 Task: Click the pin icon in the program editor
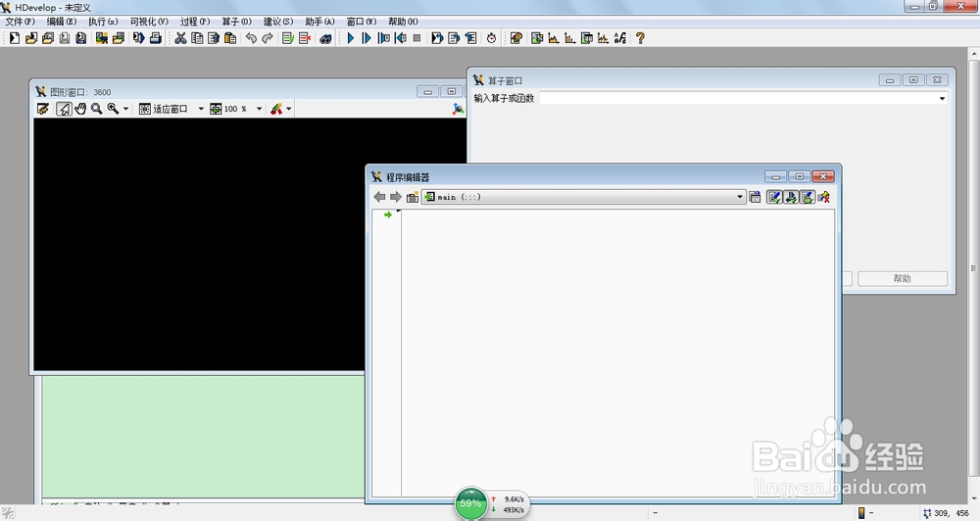(x=824, y=197)
